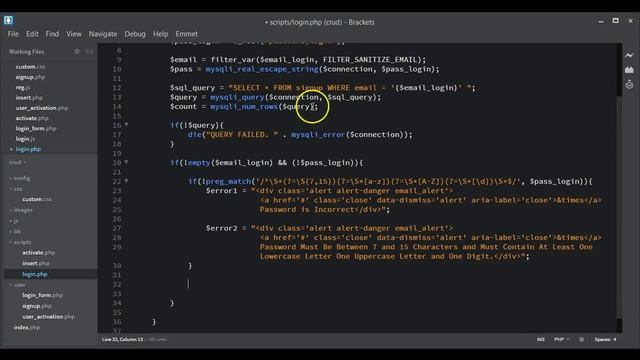Open login_form.php under user folder
This screenshot has width=640, height=360.
42,295
